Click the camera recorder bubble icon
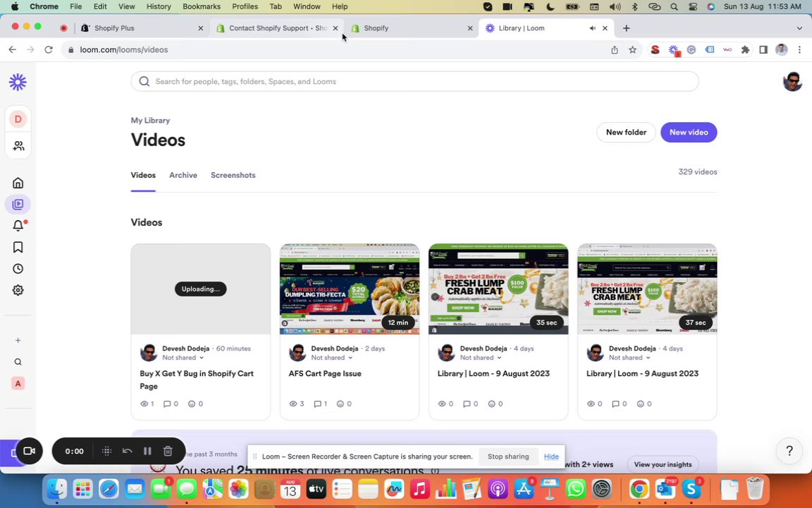 tap(29, 451)
